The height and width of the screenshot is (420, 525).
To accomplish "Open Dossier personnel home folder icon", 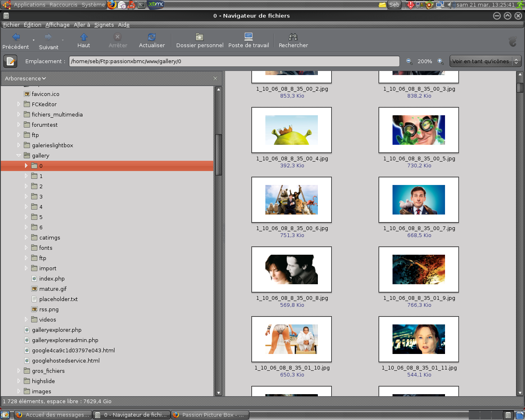I will (200, 37).
